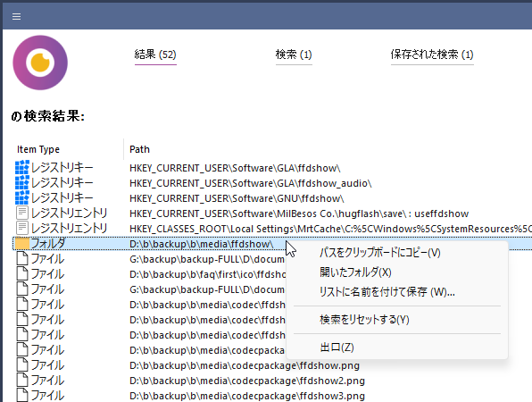The image size is (532, 402).
Task: Select path ending in hugflash\save\ : useffdshow
Action: pyautogui.click(x=299, y=214)
